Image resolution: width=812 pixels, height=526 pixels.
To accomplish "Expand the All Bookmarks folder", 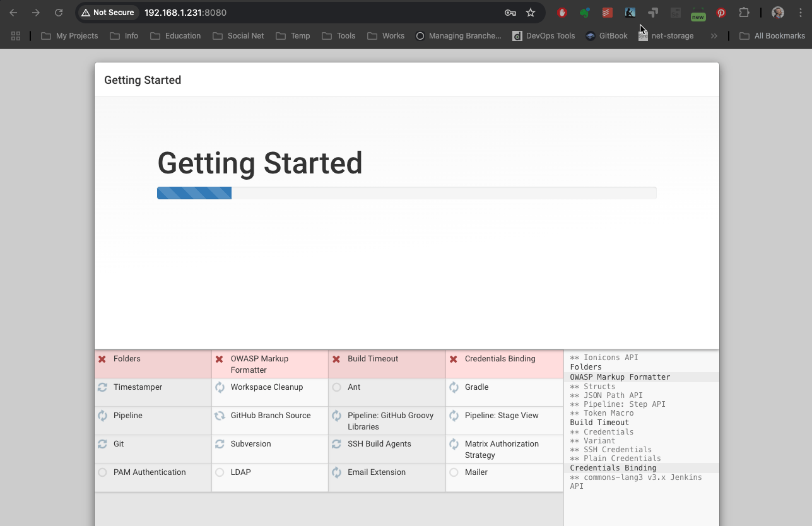I will (772, 36).
